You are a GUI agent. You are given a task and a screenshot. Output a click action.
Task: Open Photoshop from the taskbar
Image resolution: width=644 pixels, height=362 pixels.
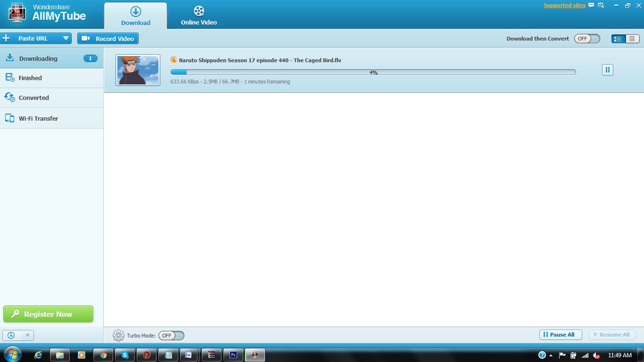point(233,355)
